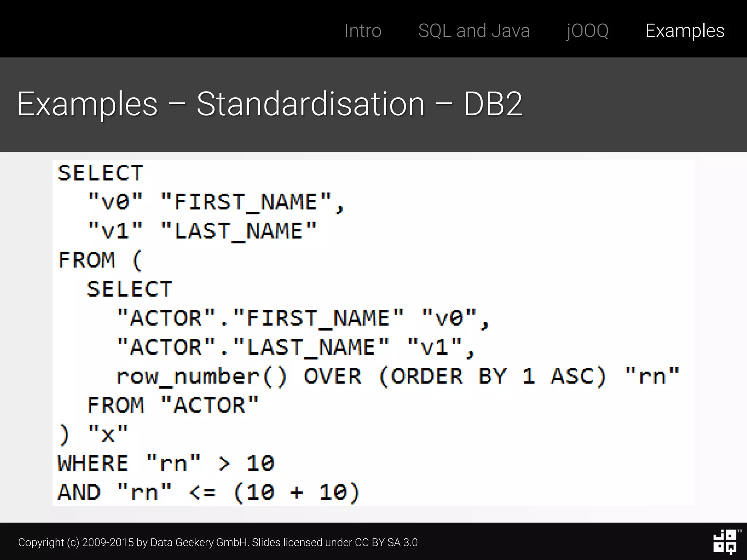Go to the jOOQ section tab
Image resolution: width=747 pixels, height=560 pixels.
587,31
